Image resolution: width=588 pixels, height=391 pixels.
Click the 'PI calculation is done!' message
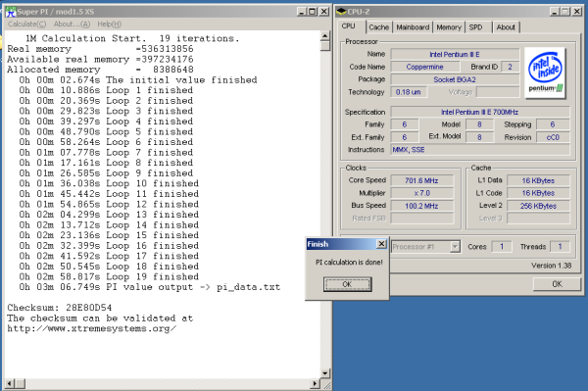pyautogui.click(x=349, y=262)
